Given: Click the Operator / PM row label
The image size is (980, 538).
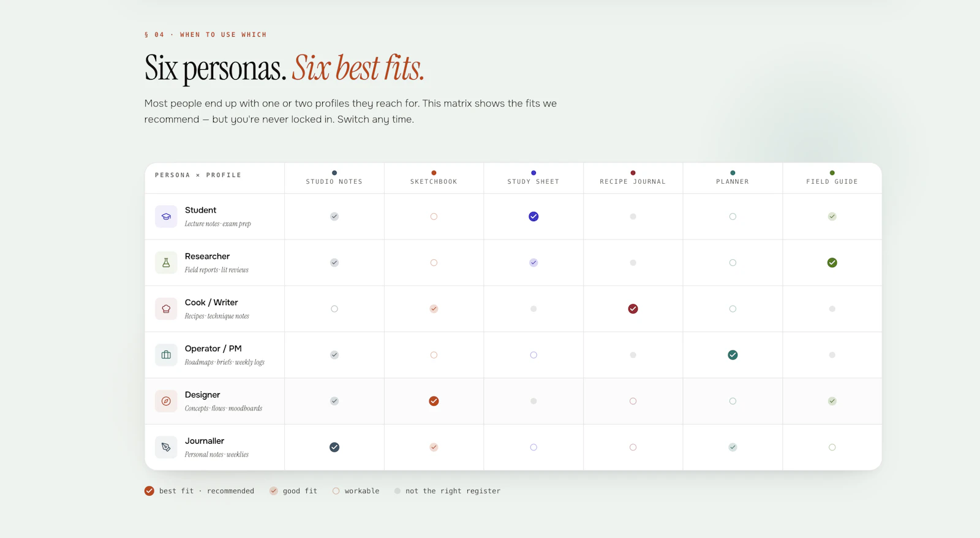Looking at the screenshot, I should coord(213,349).
